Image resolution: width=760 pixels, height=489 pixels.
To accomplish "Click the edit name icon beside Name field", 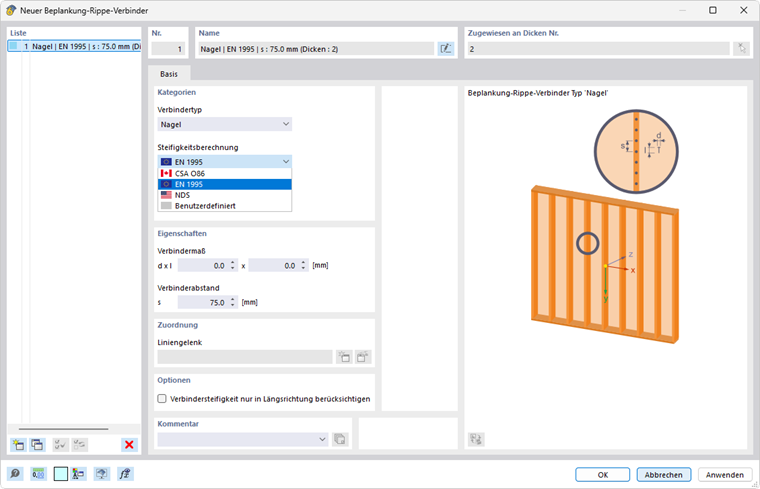I will coord(445,48).
